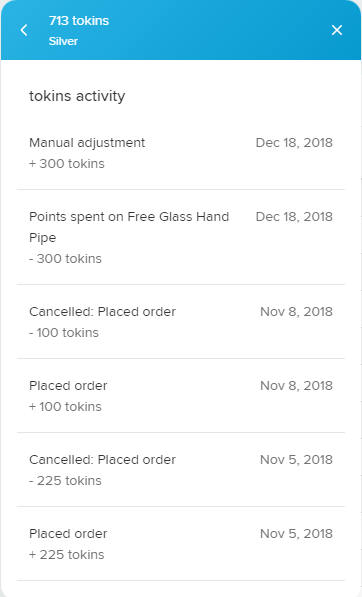Select the - 100 tokins amount
Screen dimensions: 362x597
tap(64, 333)
